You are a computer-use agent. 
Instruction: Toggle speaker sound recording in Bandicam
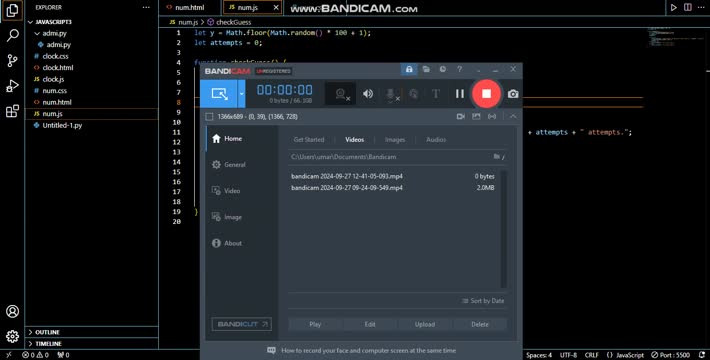tap(368, 94)
